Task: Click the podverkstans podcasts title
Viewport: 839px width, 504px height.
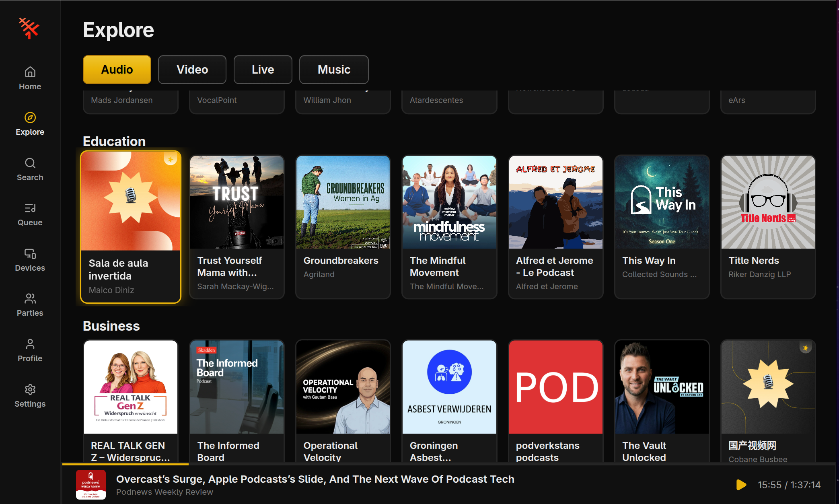Action: click(547, 451)
